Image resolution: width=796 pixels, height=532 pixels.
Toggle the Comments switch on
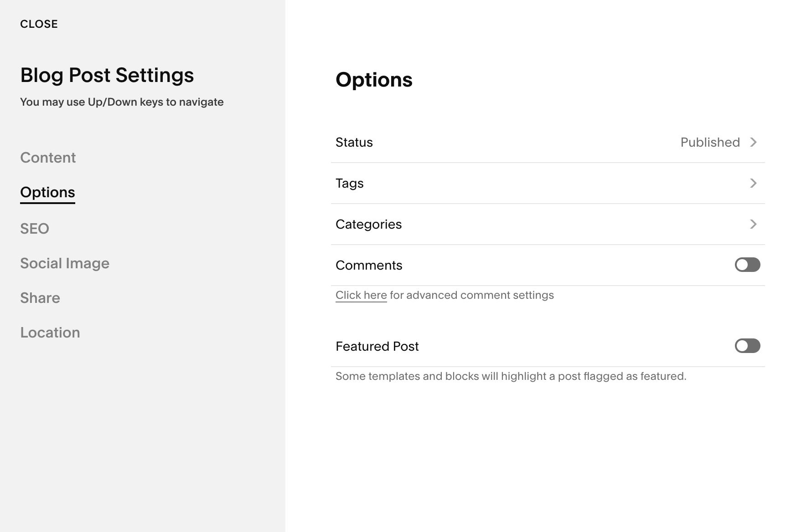[x=747, y=265]
